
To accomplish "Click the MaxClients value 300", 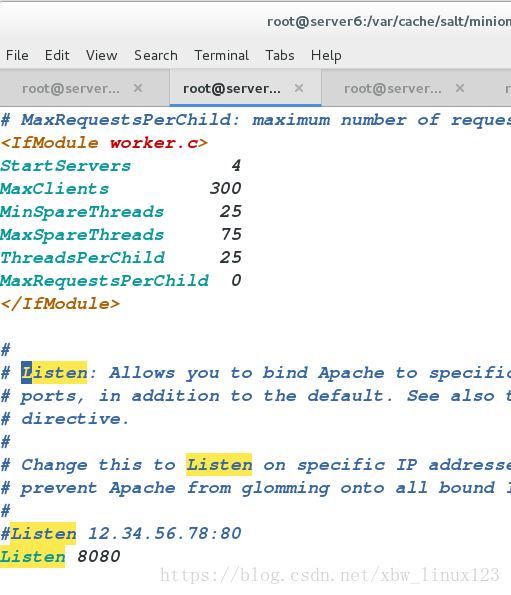I will tap(225, 189).
